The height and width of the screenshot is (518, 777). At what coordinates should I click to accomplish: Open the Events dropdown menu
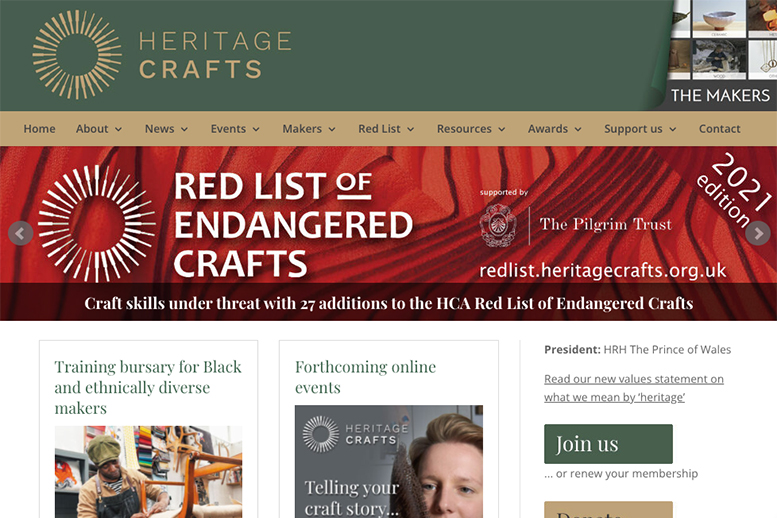pos(235,129)
